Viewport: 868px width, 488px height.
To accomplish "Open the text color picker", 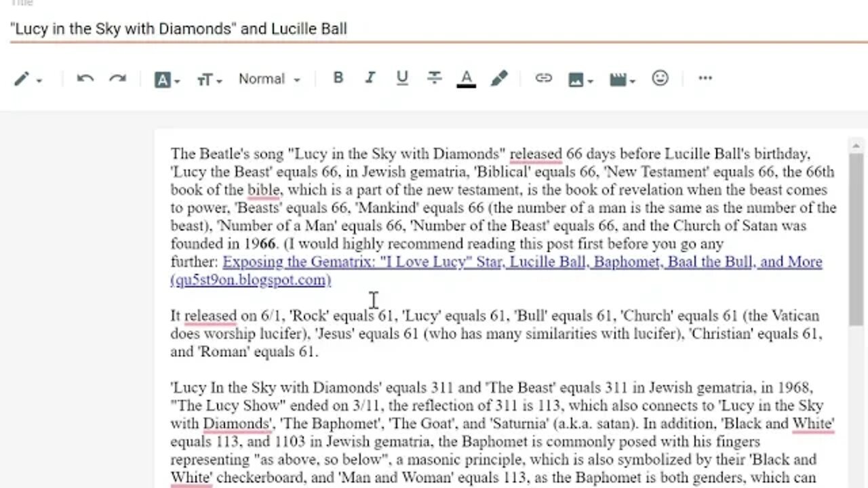I will click(466, 79).
